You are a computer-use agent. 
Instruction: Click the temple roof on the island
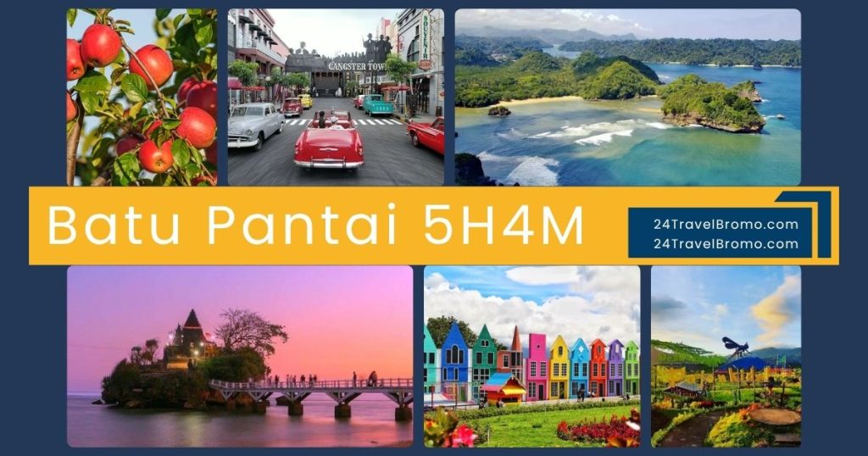coord(192,320)
